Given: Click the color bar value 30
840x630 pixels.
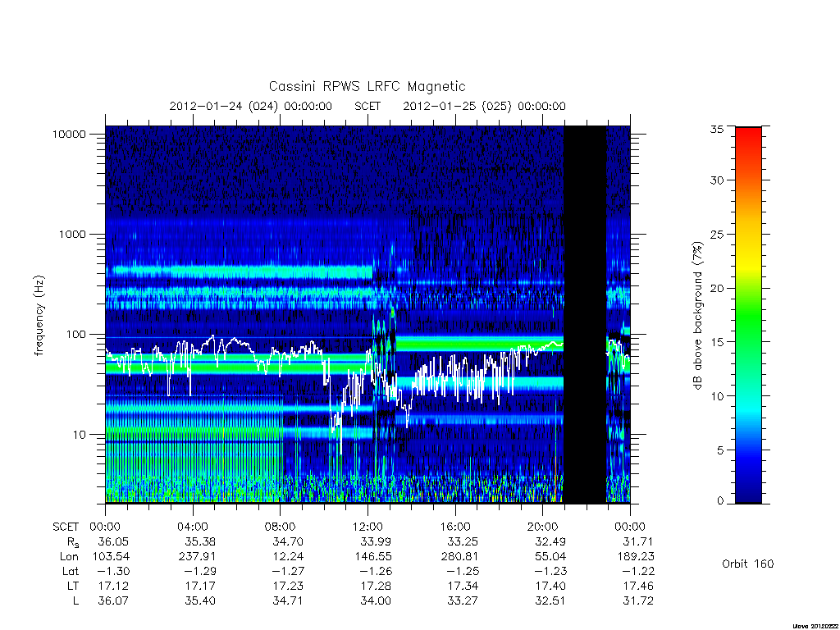Looking at the screenshot, I should coord(717,180).
